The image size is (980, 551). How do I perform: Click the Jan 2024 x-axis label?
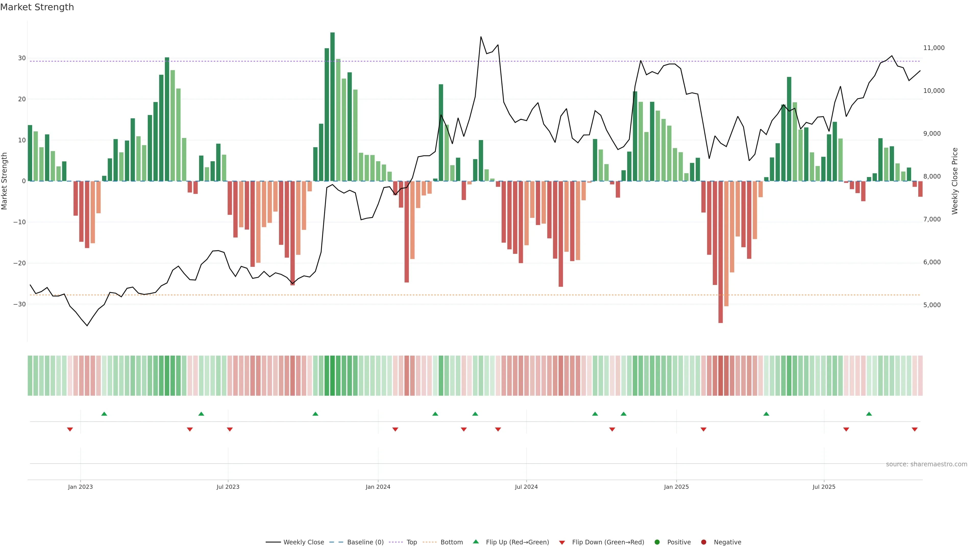tap(378, 487)
